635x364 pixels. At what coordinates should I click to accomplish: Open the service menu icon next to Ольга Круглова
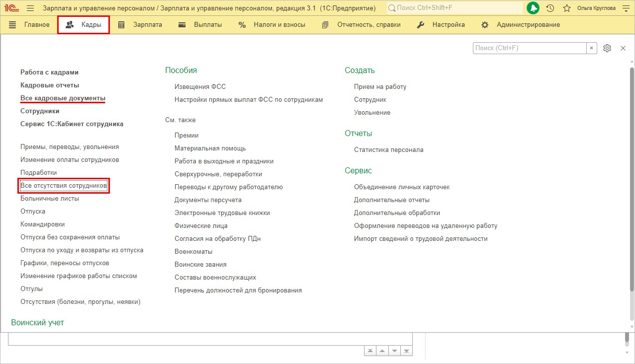[x=626, y=8]
